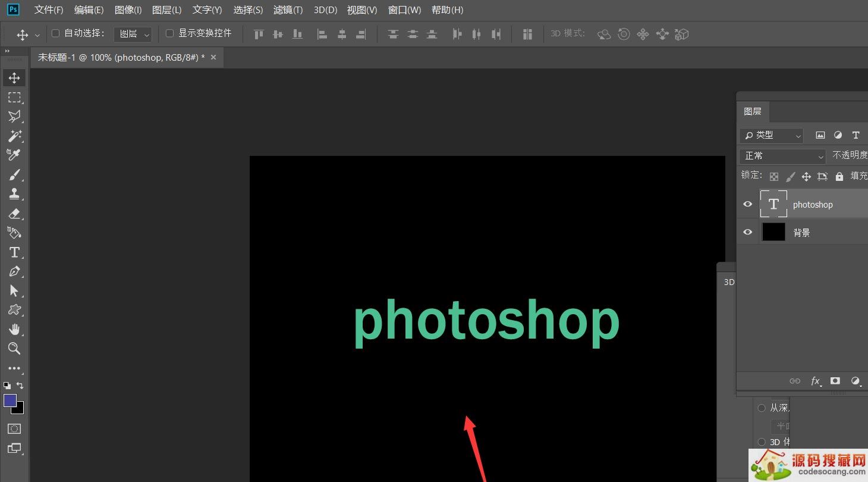This screenshot has width=868, height=482.
Task: Align horizontal centers in options bar
Action: pos(342,35)
